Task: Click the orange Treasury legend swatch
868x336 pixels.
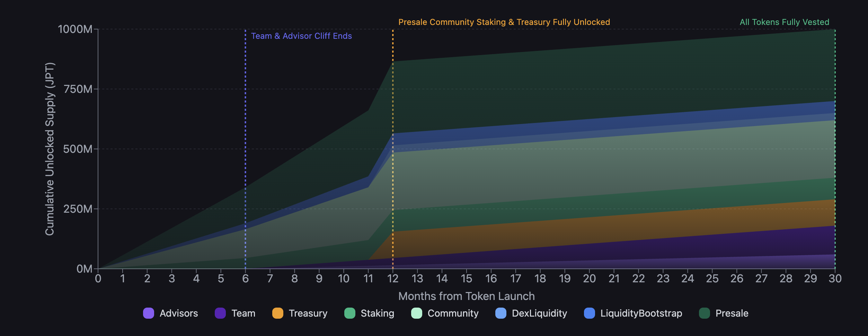Action: point(278,313)
